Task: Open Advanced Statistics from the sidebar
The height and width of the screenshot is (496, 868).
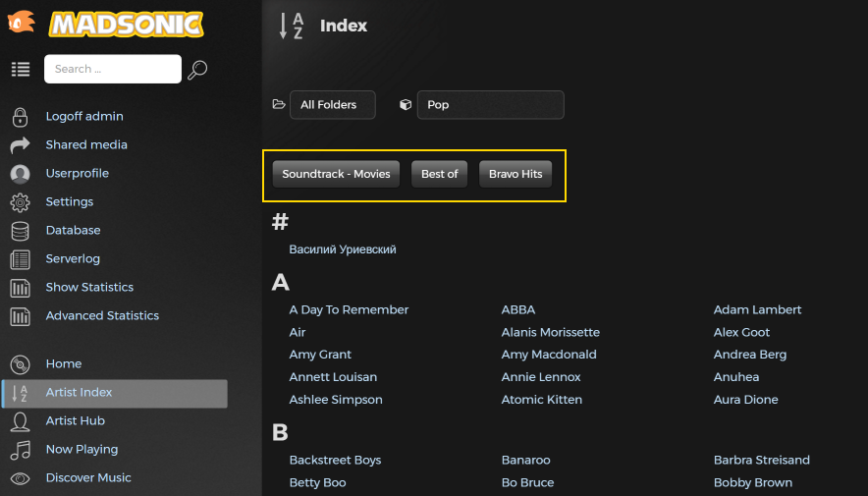Action: [102, 315]
